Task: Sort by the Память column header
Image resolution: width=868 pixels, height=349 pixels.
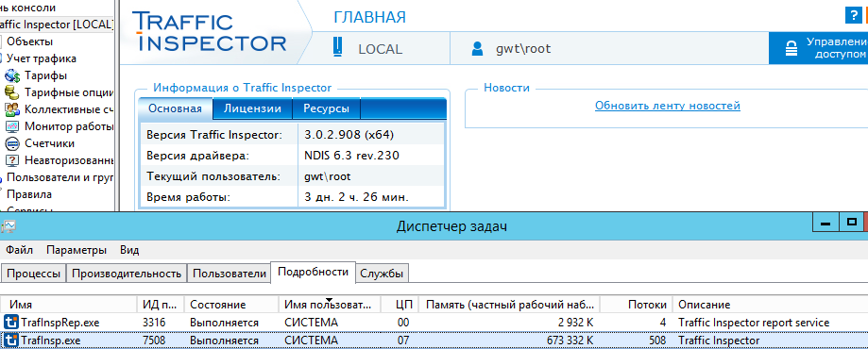Action: click(509, 305)
